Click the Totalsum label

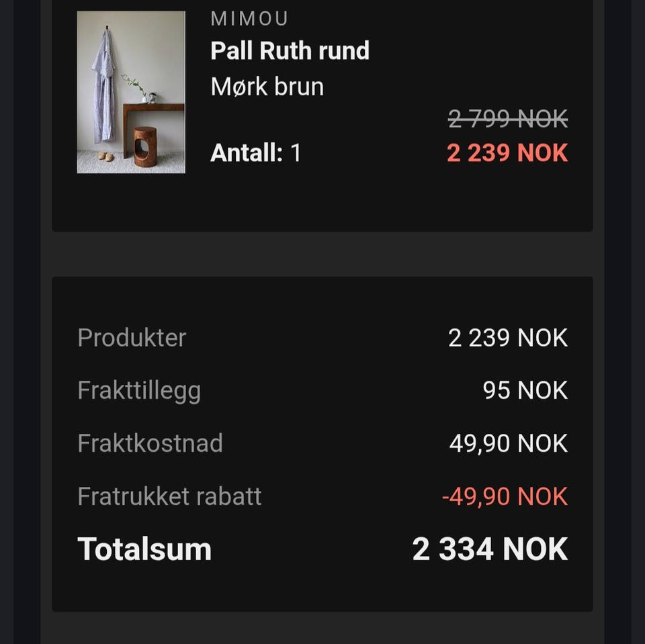click(144, 549)
